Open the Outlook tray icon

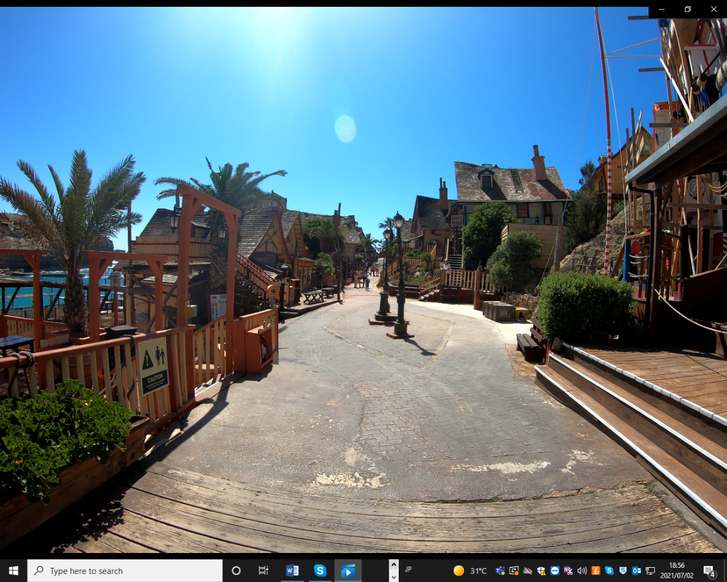click(636, 571)
